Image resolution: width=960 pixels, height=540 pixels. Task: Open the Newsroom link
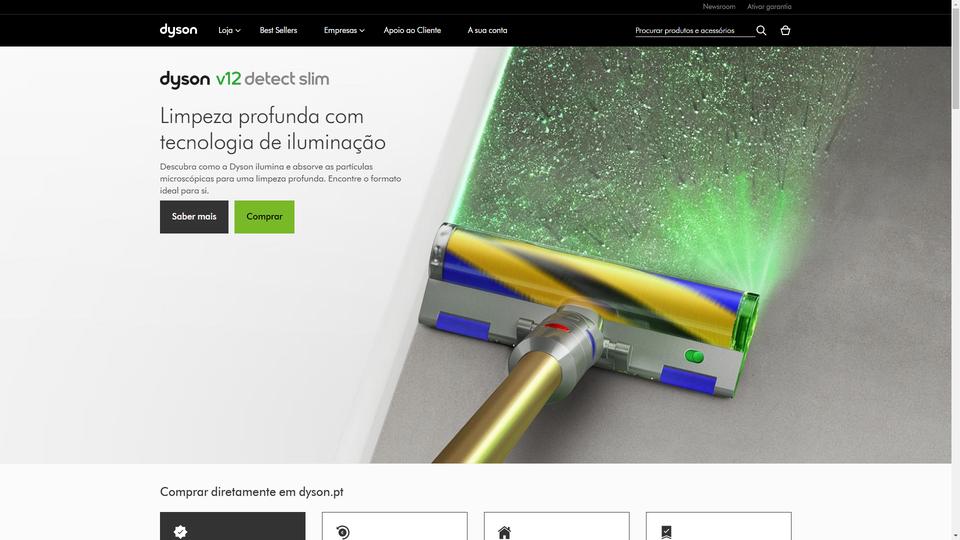719,7
